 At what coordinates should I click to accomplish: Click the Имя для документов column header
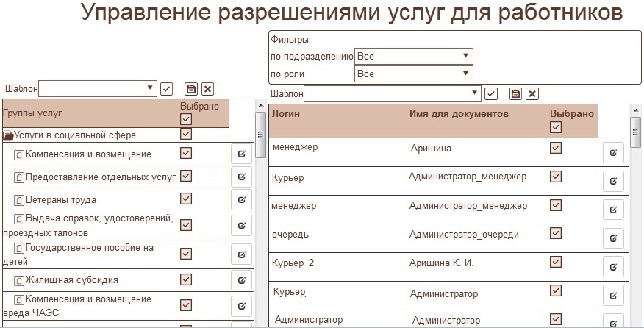click(458, 114)
